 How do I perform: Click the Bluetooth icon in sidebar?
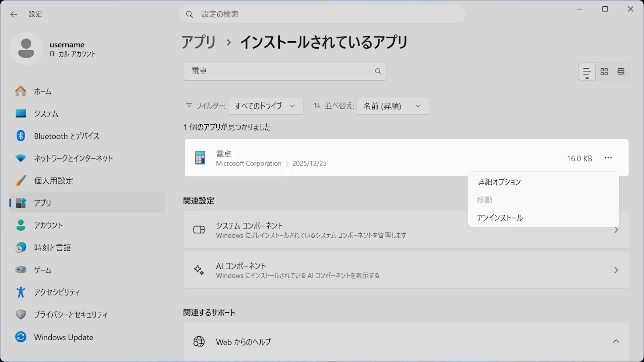point(21,136)
